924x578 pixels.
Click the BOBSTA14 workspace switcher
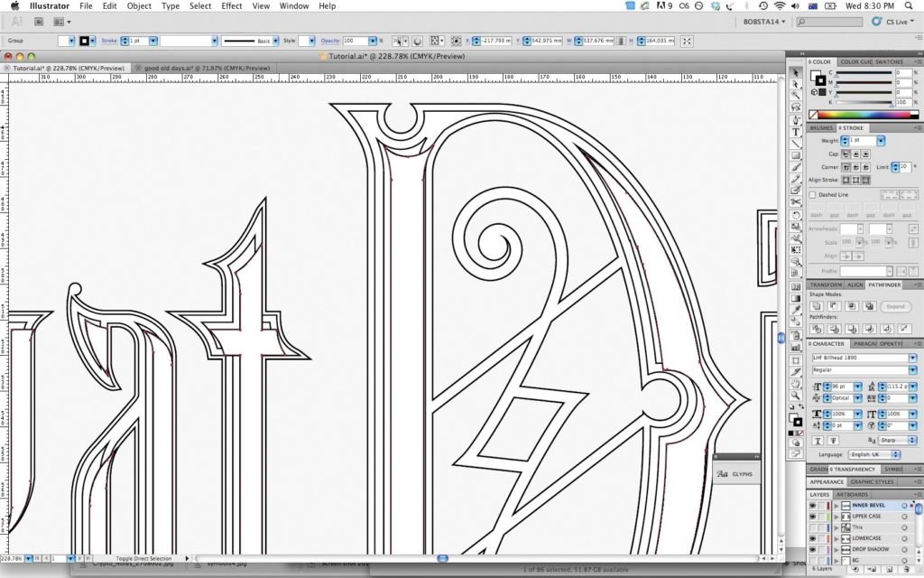[x=763, y=21]
